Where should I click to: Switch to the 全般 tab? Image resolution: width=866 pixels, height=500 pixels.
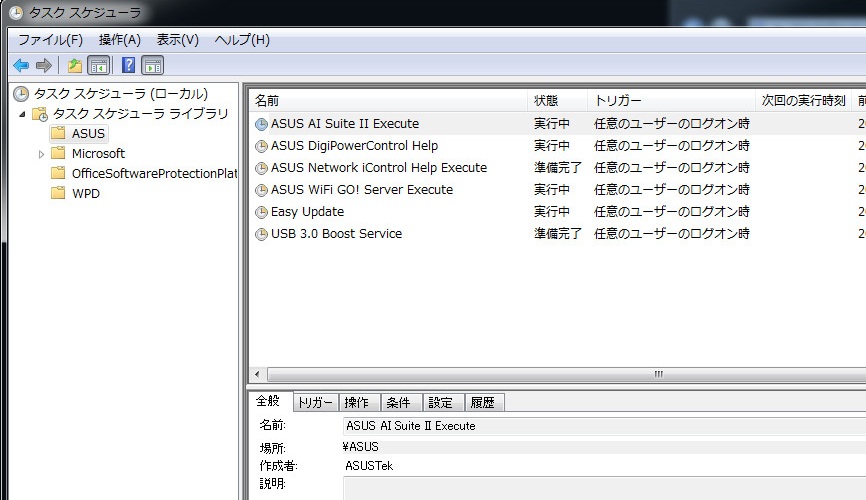[268, 401]
